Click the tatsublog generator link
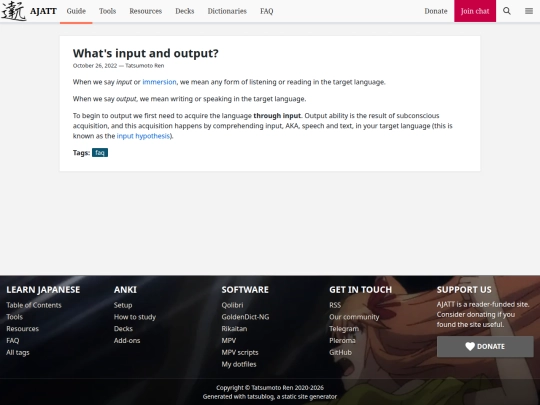 coord(262,397)
